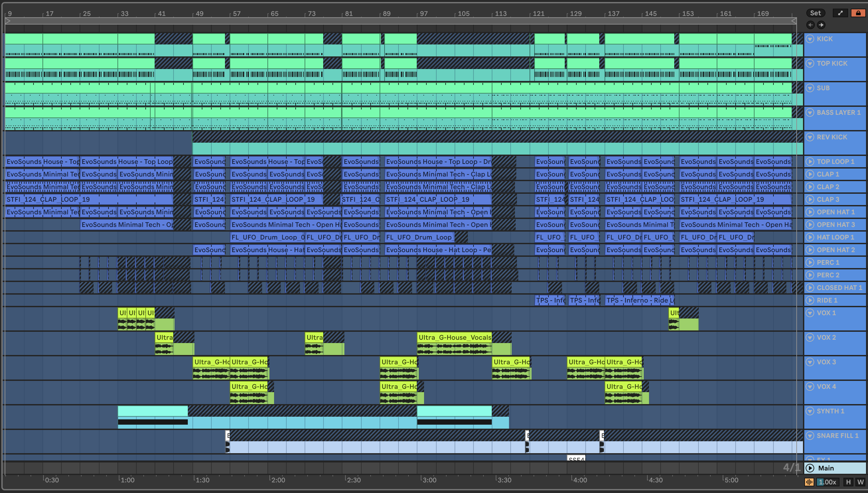Click the H optimize height button
The width and height of the screenshot is (868, 493).
click(848, 482)
